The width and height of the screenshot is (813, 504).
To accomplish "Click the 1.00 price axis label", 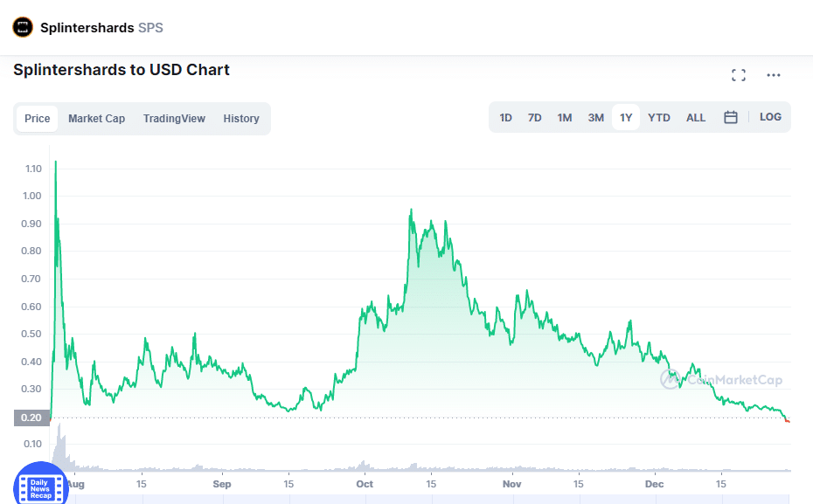I will [x=32, y=196].
